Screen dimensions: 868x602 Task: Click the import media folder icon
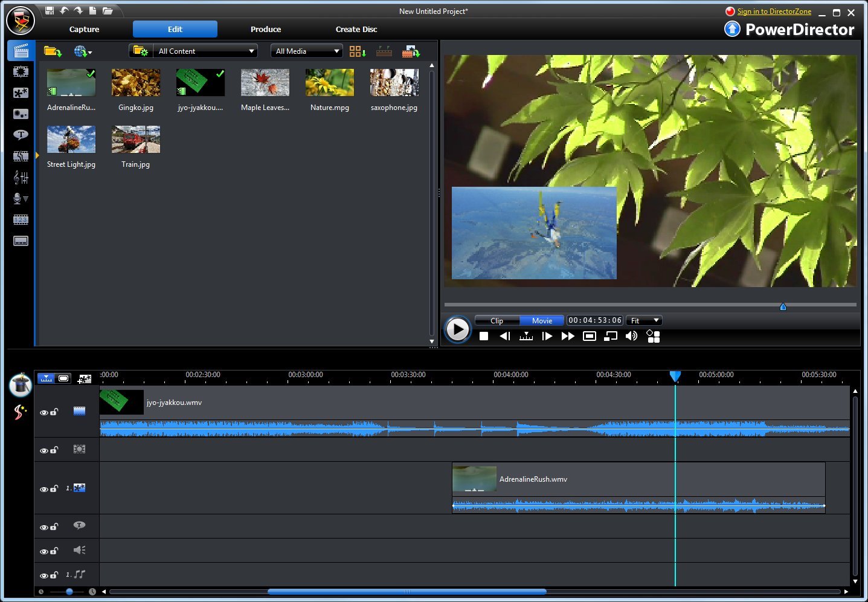(x=53, y=51)
